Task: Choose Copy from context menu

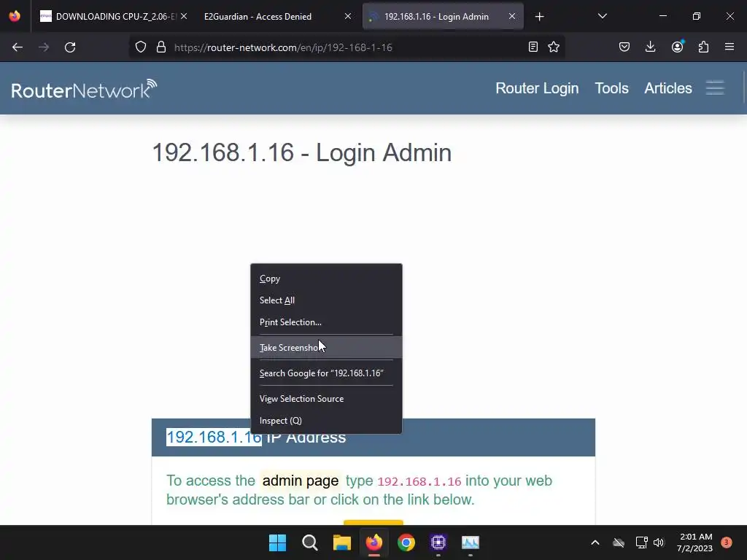Action: [326, 279]
